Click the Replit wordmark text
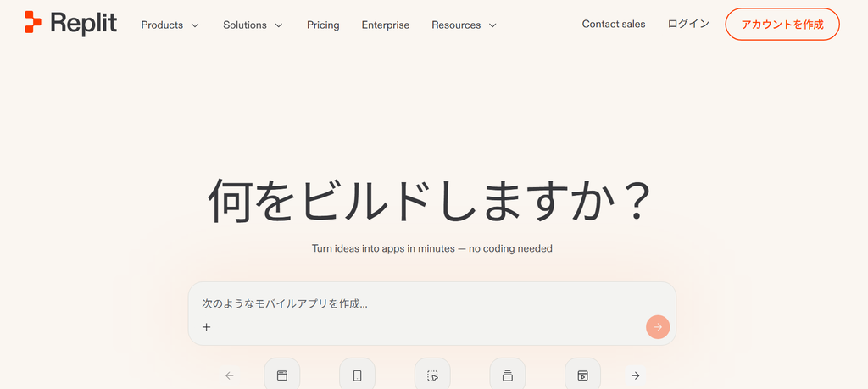 (x=84, y=23)
